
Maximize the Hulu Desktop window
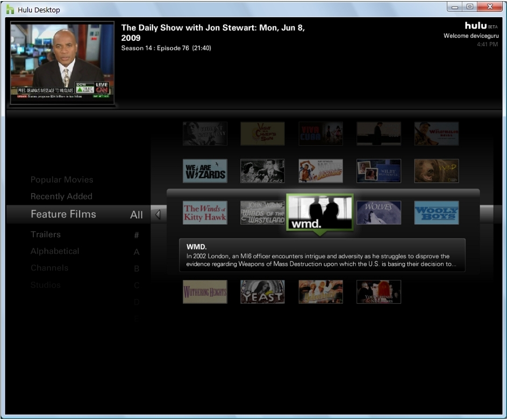tap(470, 7)
